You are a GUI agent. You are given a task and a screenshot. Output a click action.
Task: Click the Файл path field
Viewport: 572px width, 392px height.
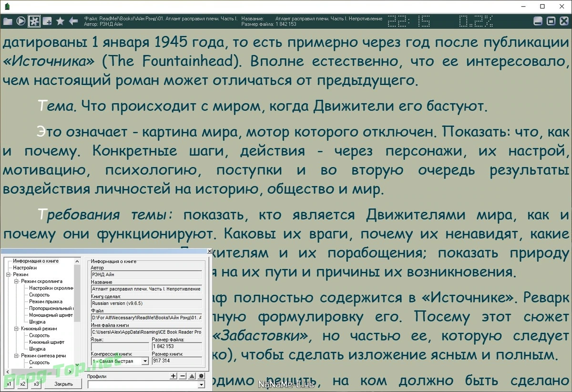pos(146,318)
